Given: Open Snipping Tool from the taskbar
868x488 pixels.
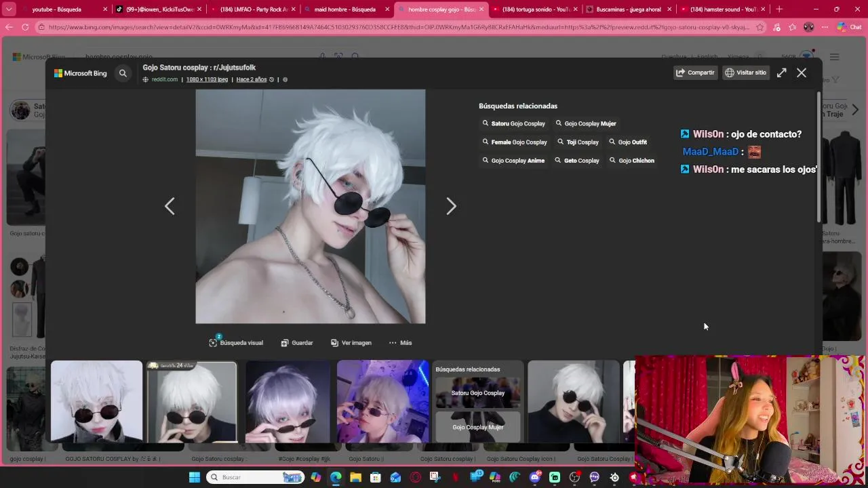Looking at the screenshot, I should 435,477.
